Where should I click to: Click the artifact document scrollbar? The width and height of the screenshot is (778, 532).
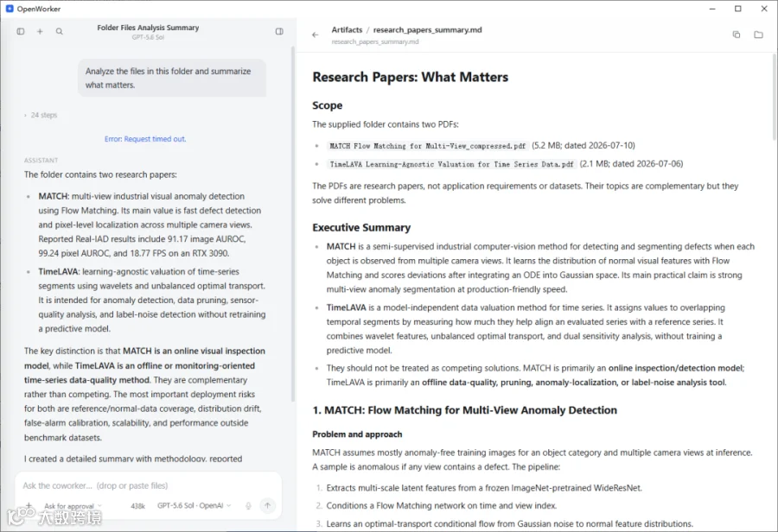coord(775,97)
